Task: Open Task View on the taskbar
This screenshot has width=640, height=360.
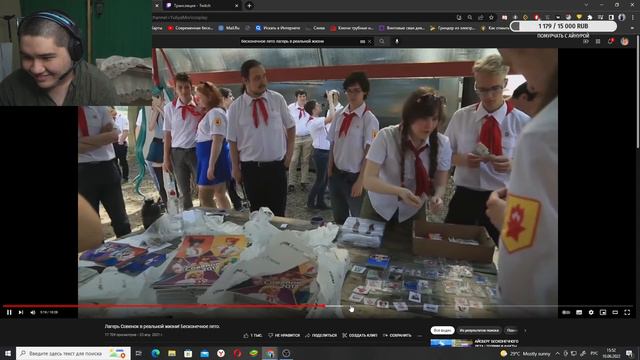Action: (x=139, y=353)
